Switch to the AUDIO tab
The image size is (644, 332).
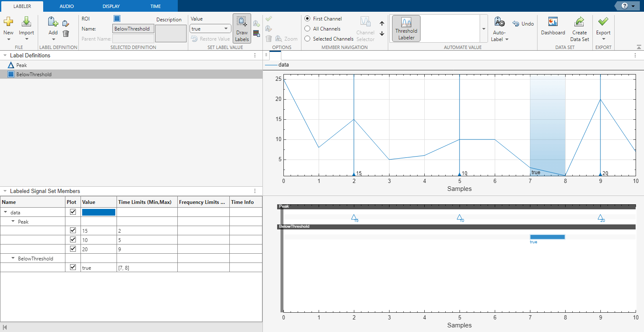point(67,6)
